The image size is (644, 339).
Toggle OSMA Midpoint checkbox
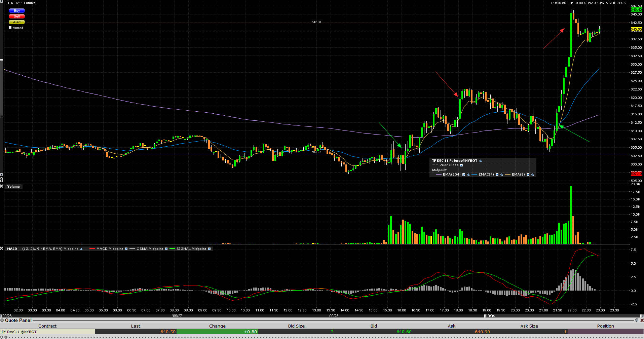pyautogui.click(x=166, y=249)
